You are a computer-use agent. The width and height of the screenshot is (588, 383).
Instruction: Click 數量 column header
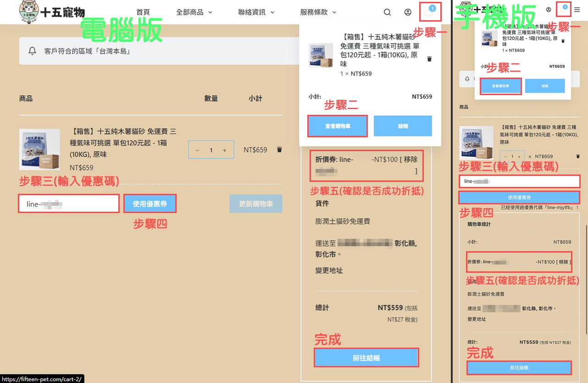(x=211, y=98)
